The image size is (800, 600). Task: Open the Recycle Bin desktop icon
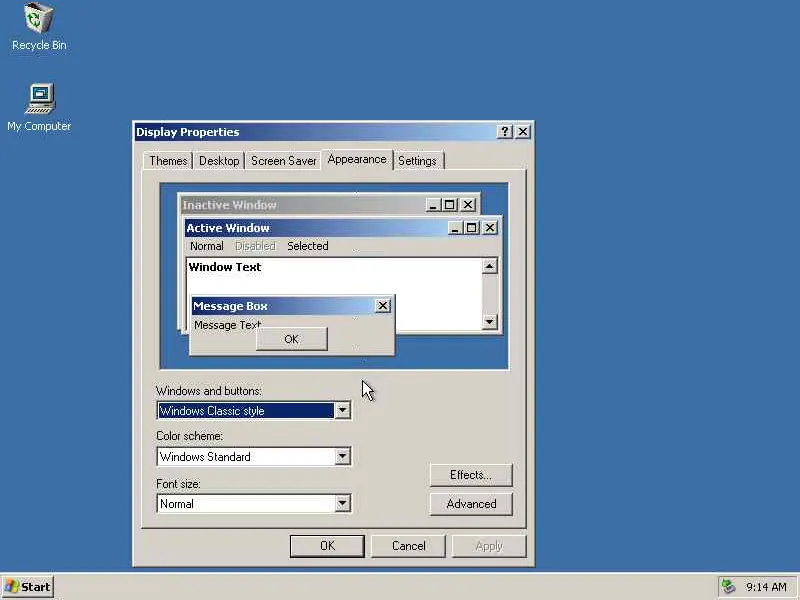point(39,27)
